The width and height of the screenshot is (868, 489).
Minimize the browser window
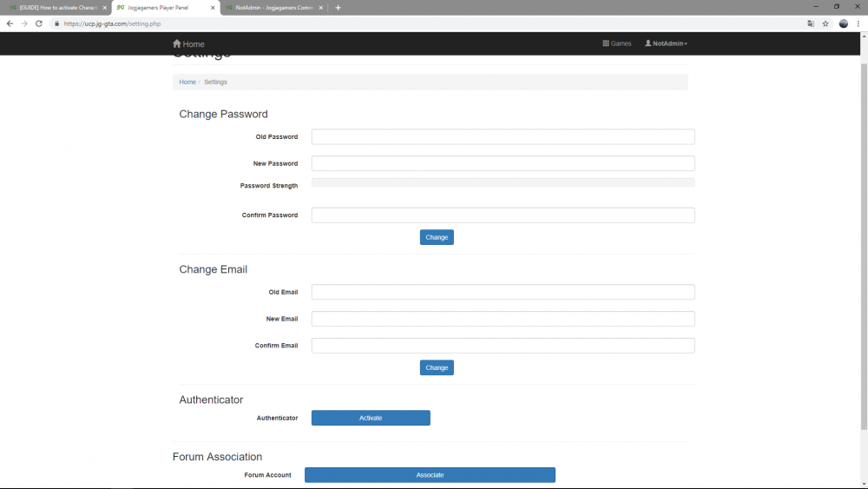pos(815,7)
